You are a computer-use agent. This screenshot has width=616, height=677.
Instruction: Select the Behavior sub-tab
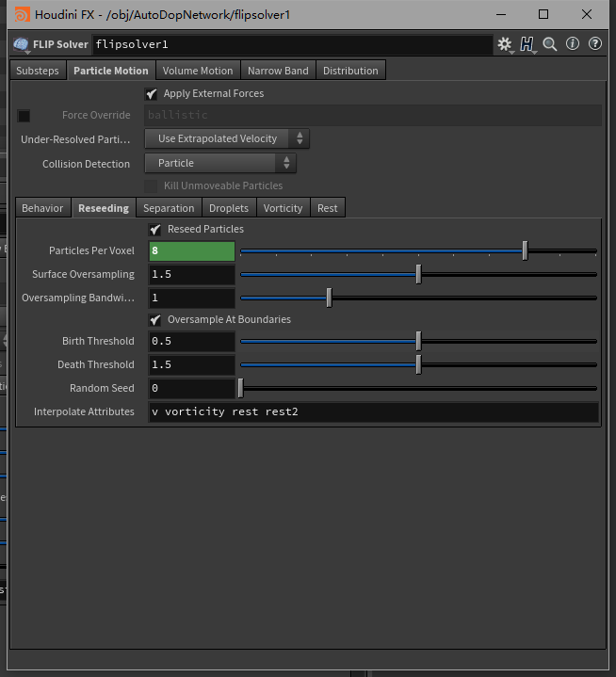(x=42, y=208)
